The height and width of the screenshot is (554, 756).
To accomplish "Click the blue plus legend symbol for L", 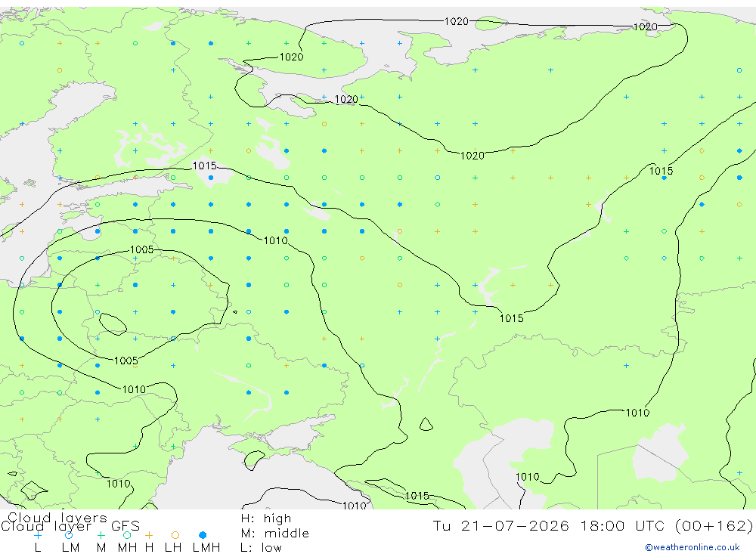I will point(38,535).
